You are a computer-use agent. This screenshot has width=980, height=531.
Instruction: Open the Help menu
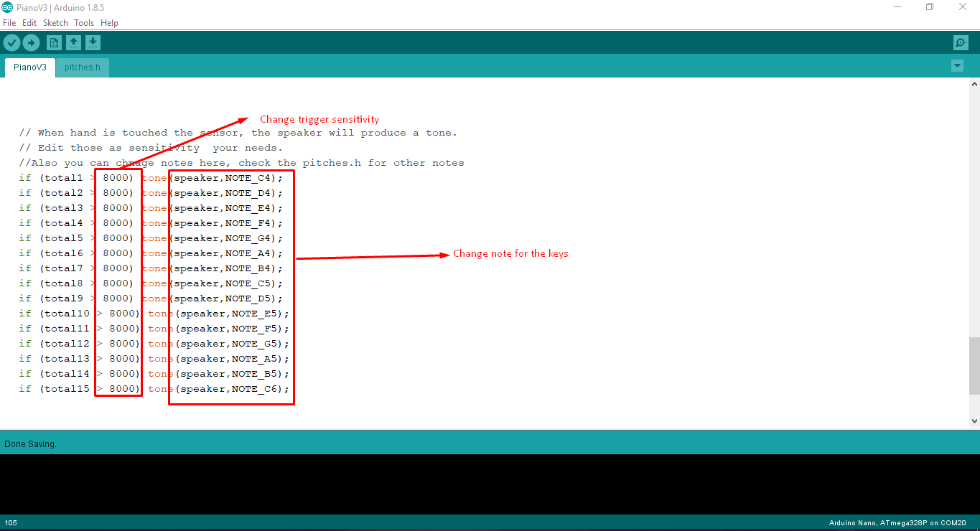pyautogui.click(x=109, y=23)
